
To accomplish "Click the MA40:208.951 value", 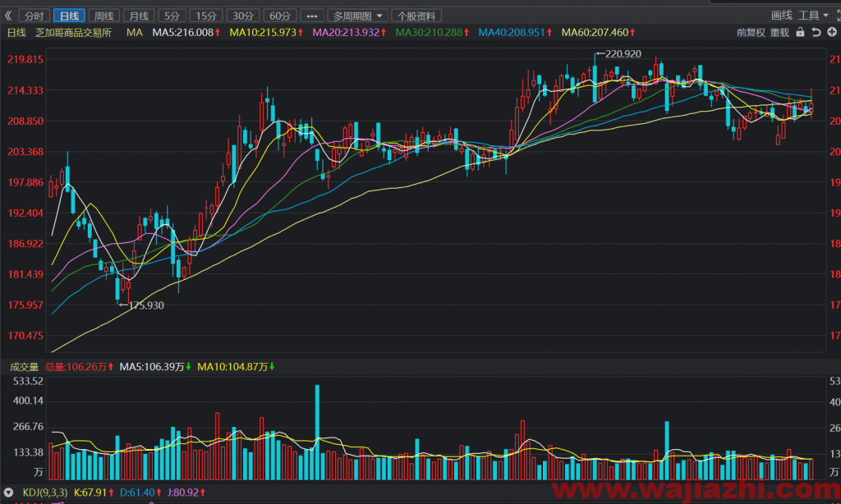I will 515,32.
